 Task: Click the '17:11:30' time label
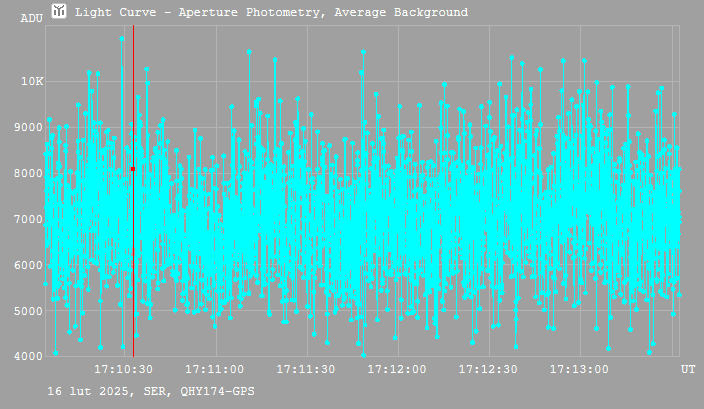[306, 369]
